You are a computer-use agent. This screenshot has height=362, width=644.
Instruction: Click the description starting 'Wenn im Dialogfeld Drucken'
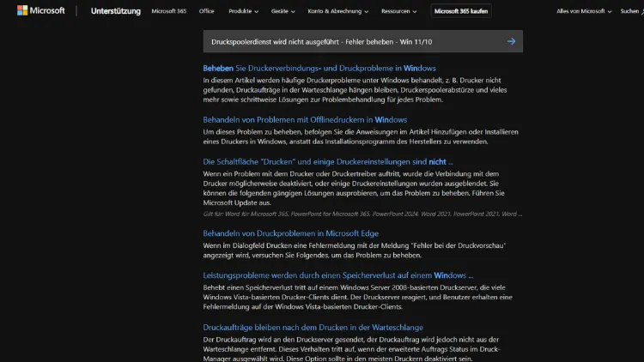tap(355, 250)
